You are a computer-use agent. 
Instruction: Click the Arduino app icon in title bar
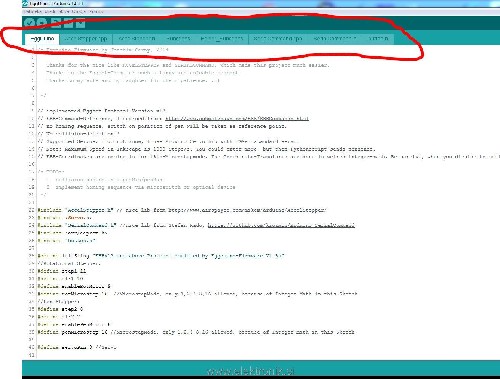25,4
